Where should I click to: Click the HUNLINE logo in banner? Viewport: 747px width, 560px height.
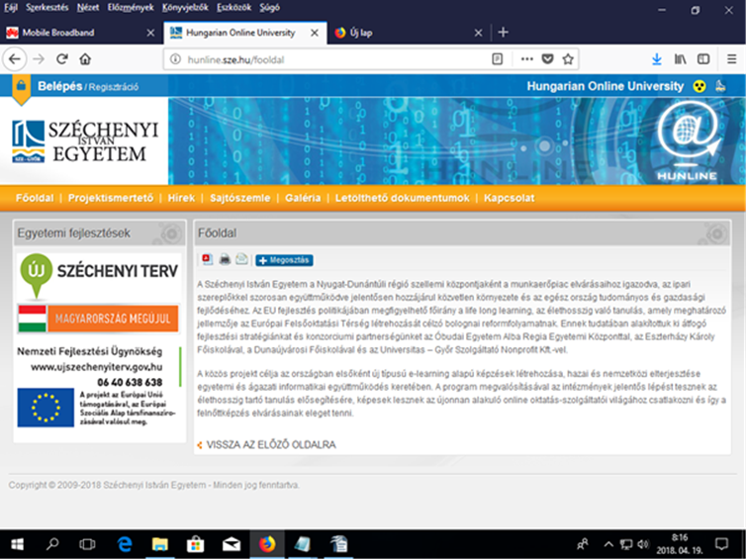pyautogui.click(x=687, y=141)
